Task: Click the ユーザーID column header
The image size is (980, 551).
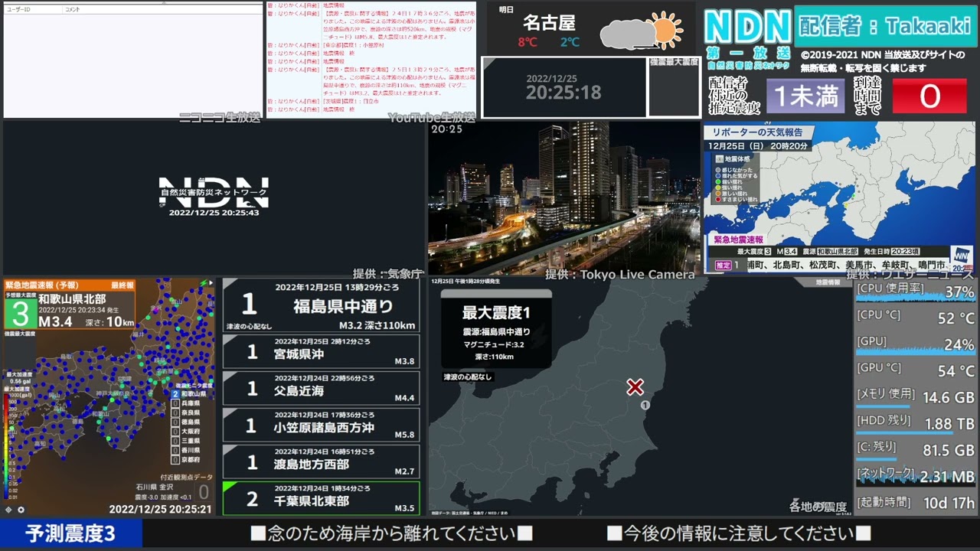Action: [x=20, y=10]
